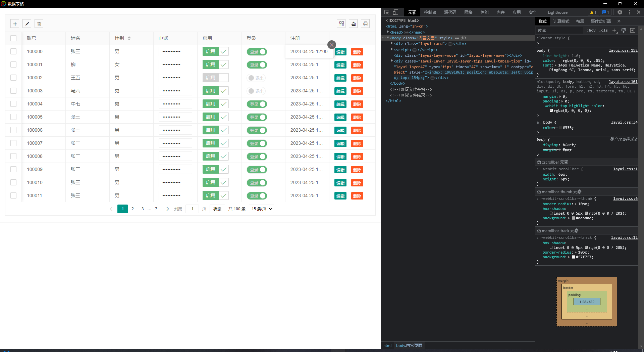Activate DevTools element inspector icon
This screenshot has width=644, height=352.
pyautogui.click(x=386, y=12)
